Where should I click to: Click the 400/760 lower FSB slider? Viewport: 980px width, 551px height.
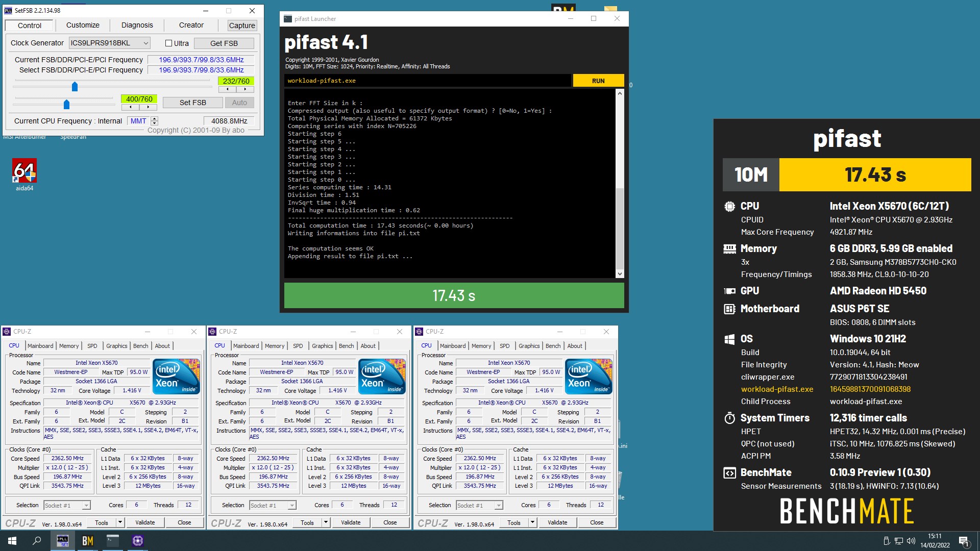pos(66,105)
